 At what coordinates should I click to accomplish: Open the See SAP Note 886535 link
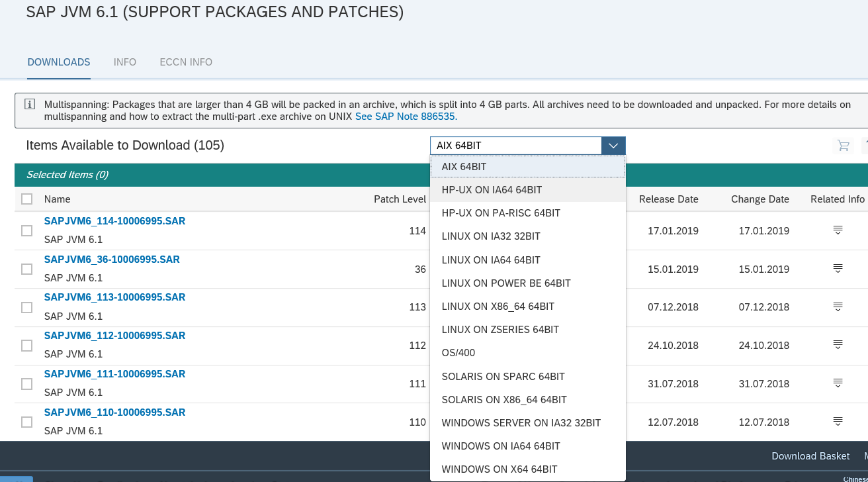click(406, 117)
